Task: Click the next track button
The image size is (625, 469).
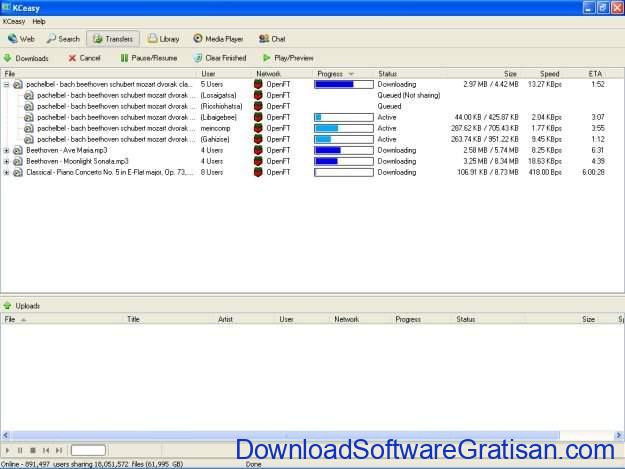Action: (59, 450)
